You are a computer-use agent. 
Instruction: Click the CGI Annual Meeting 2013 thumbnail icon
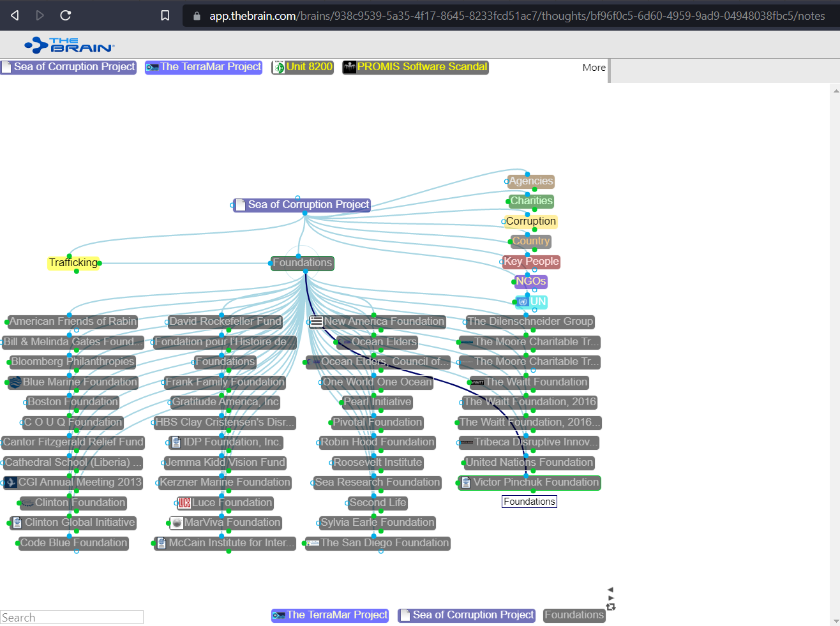click(10, 482)
